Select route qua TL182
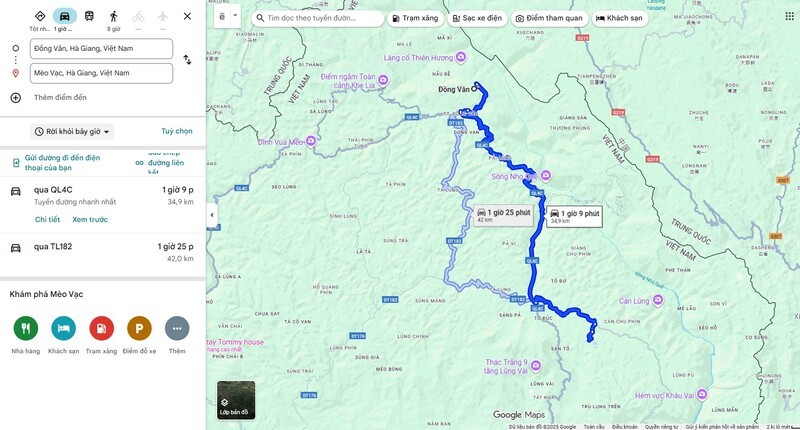The image size is (800, 430). click(102, 252)
